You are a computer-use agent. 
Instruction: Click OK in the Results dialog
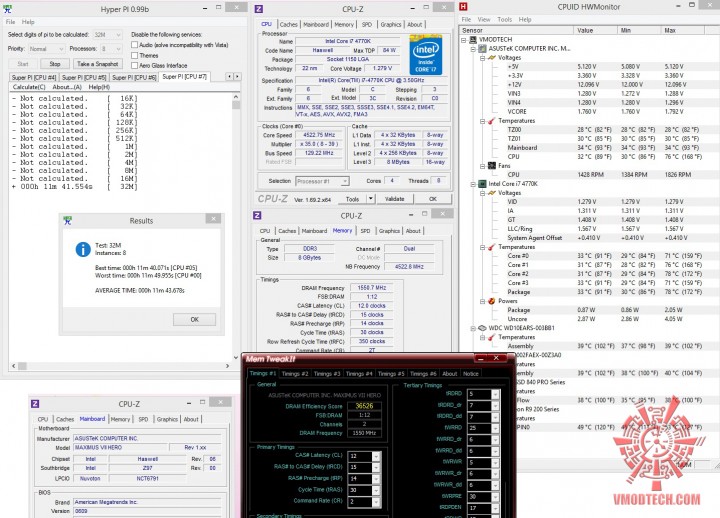(194, 319)
